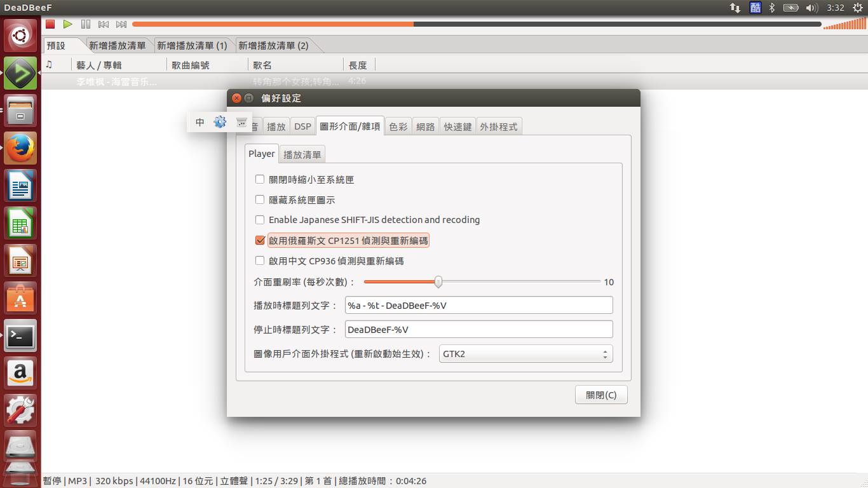Image resolution: width=868 pixels, height=488 pixels.
Task: Enable 中文 CP936 detection checkbox
Action: 260,261
